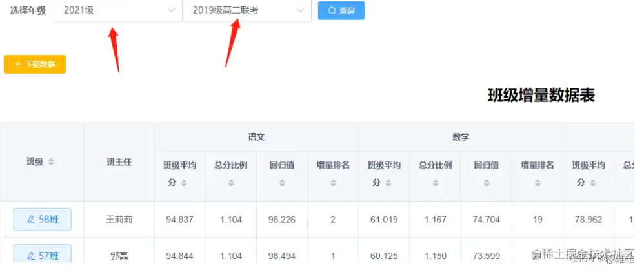
Task: Sort by 语文 回归值 column
Action: [282, 183]
